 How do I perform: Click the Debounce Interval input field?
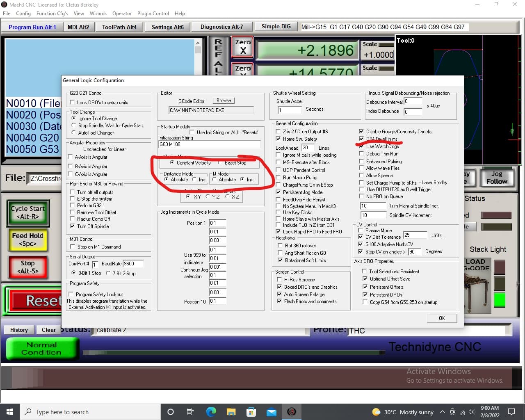click(x=413, y=101)
